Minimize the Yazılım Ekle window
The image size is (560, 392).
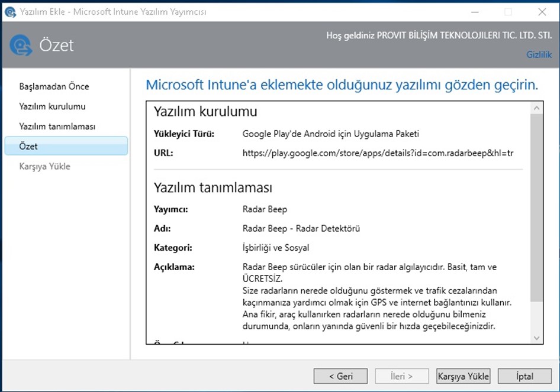(475, 12)
